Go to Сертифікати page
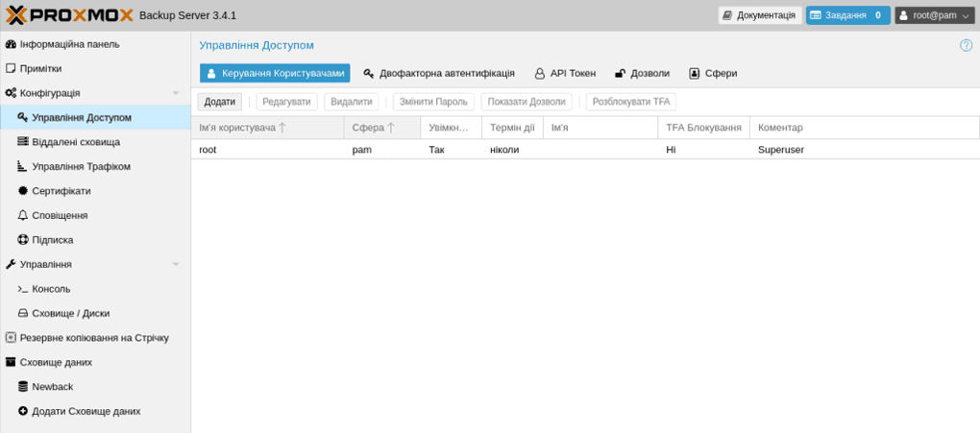The image size is (980, 433). click(61, 191)
